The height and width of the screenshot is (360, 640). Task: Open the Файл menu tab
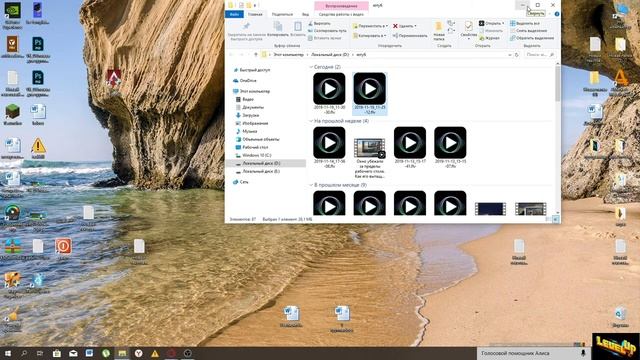(x=234, y=14)
